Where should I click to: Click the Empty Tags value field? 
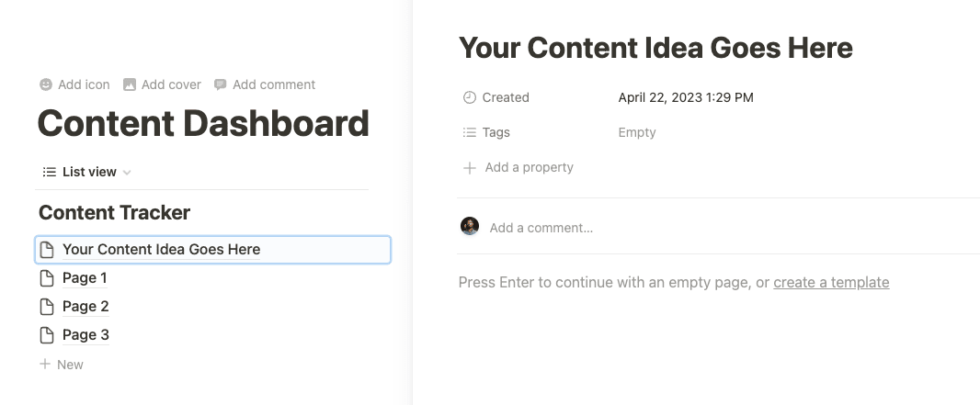click(x=637, y=132)
